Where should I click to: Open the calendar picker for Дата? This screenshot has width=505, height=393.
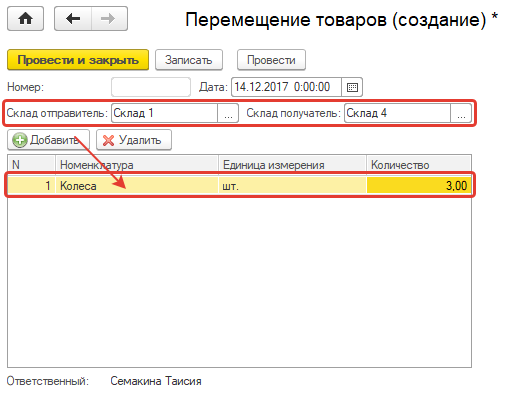click(x=352, y=87)
